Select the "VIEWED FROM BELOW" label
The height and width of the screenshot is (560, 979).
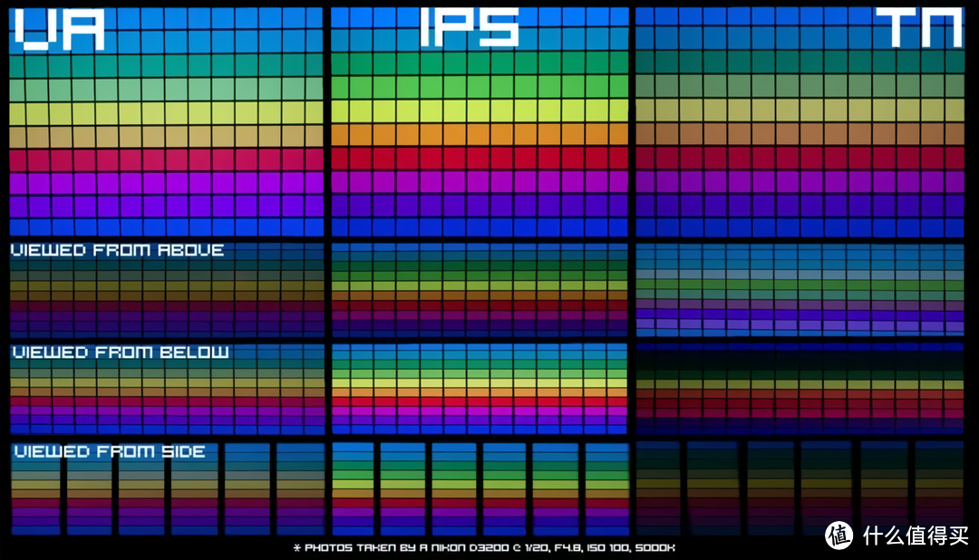click(121, 352)
